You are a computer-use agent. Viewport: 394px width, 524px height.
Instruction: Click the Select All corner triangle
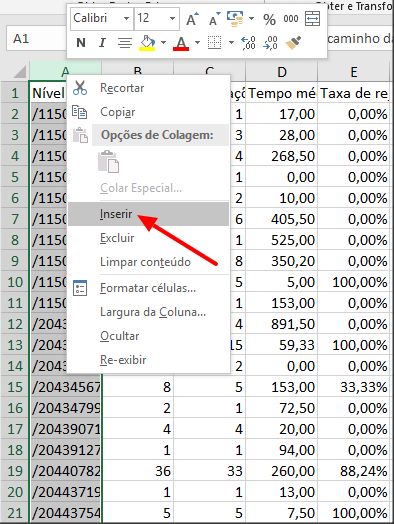(20, 72)
